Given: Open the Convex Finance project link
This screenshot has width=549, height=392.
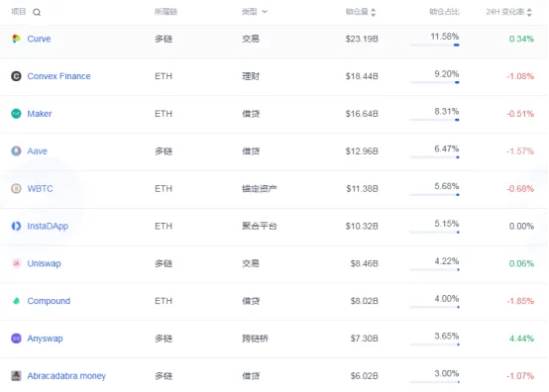Looking at the screenshot, I should [x=58, y=76].
